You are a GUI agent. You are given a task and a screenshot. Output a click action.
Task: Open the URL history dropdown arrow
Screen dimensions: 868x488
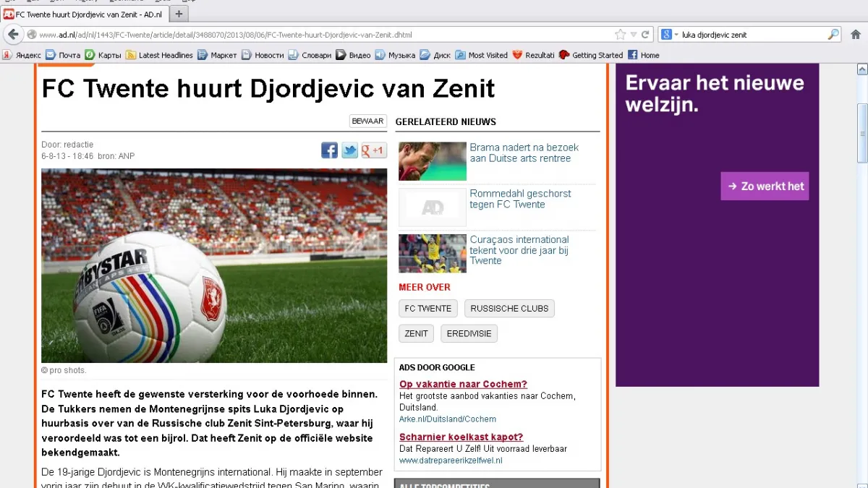(633, 34)
